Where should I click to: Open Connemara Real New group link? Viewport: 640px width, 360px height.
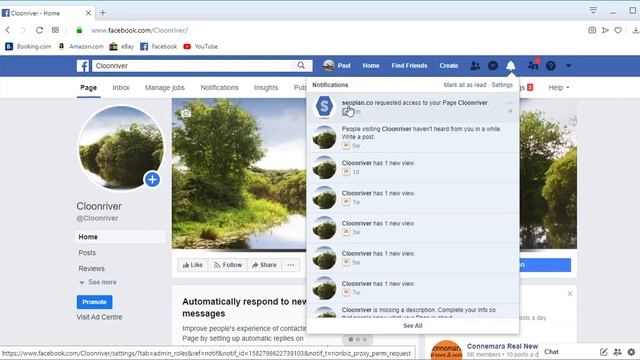(x=502, y=346)
